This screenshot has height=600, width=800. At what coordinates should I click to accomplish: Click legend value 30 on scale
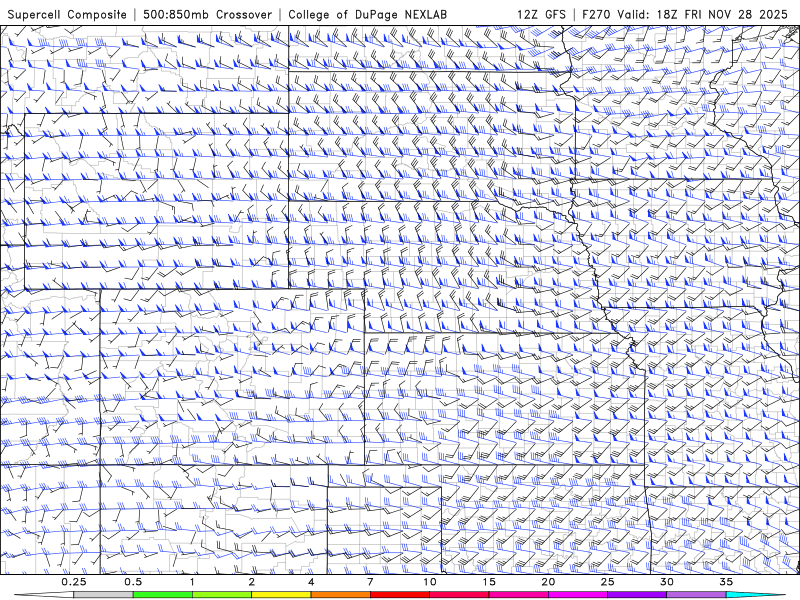(x=666, y=582)
